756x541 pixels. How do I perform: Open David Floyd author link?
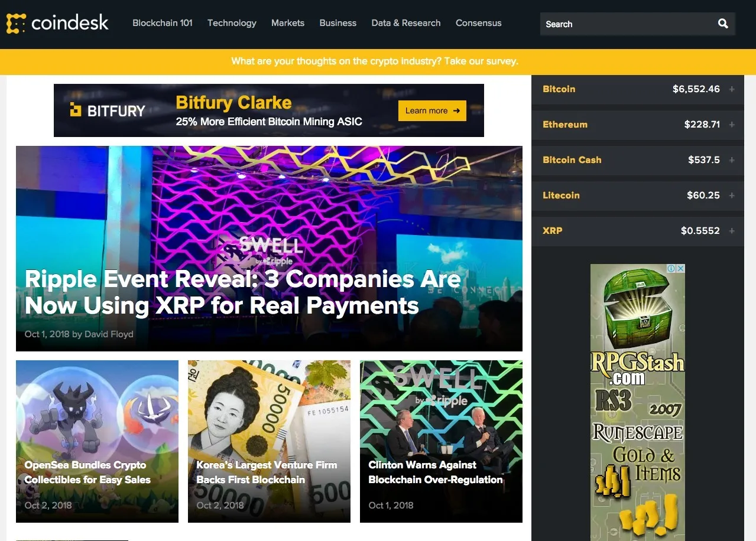point(109,334)
